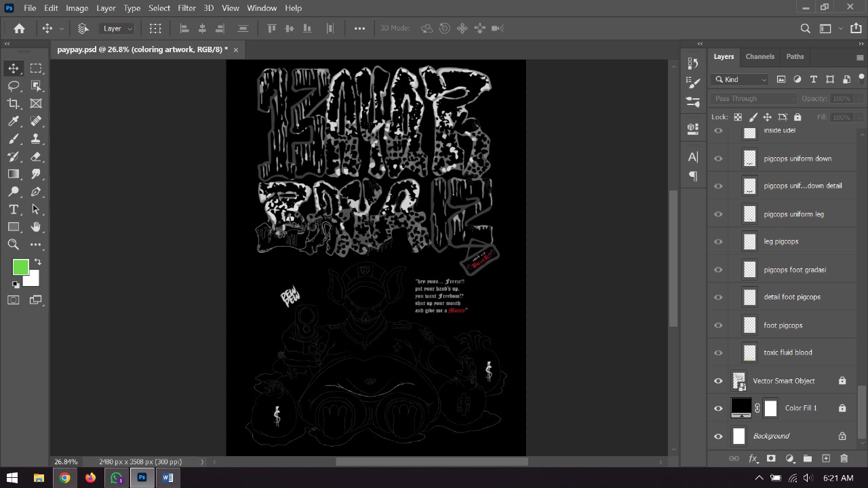This screenshot has width=868, height=488.
Task: Select the Frame tool
Action: 36,104
